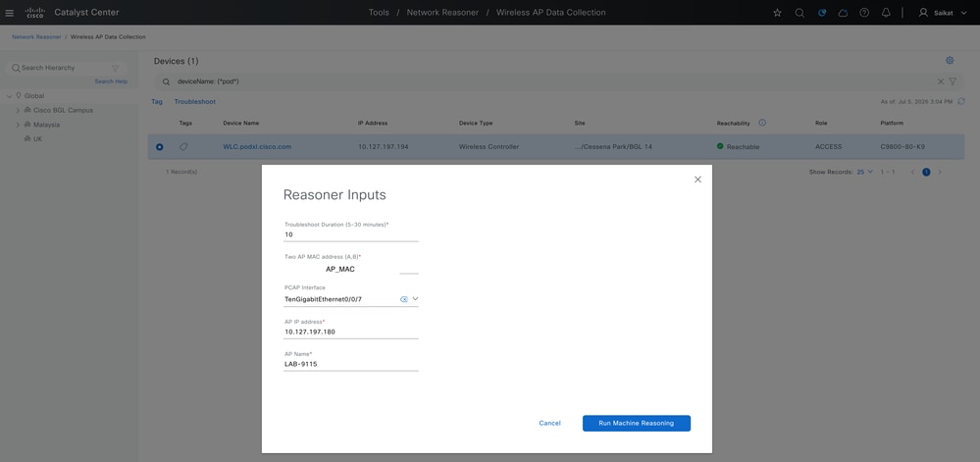
Task: Click the Reachability info icon
Action: pyautogui.click(x=762, y=124)
